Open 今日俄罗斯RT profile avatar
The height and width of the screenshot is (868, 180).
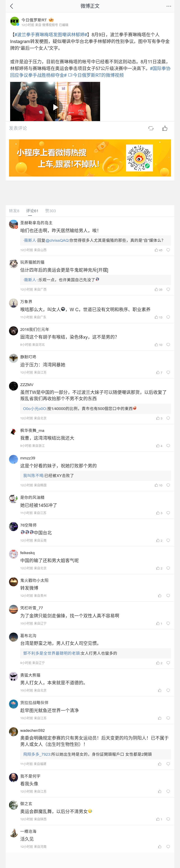coord(14,22)
